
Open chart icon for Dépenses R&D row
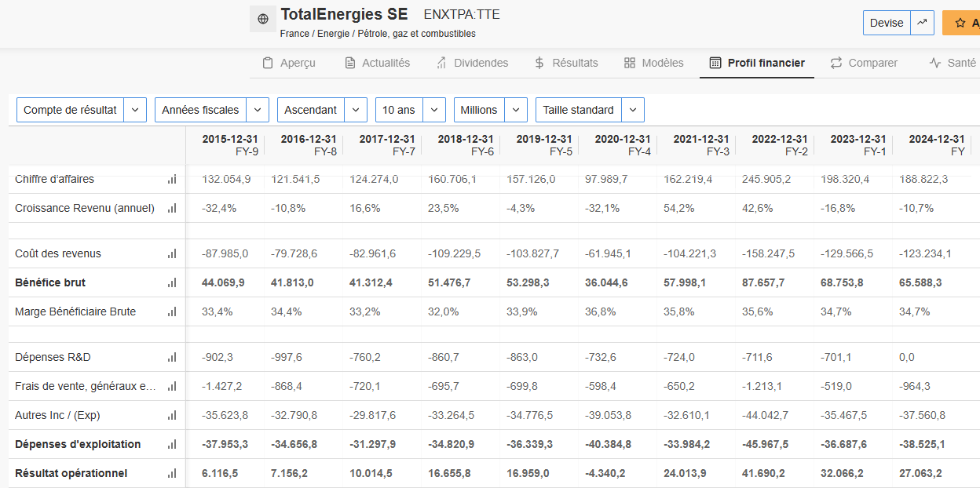[x=171, y=357]
